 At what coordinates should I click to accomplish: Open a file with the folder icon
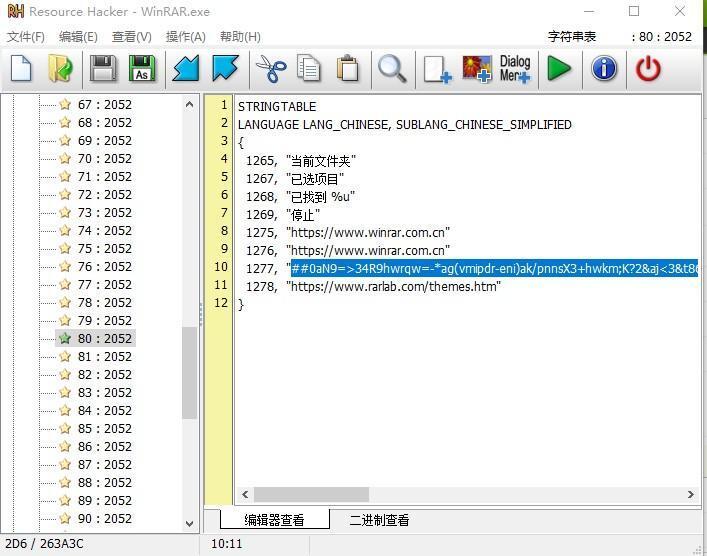tap(60, 69)
